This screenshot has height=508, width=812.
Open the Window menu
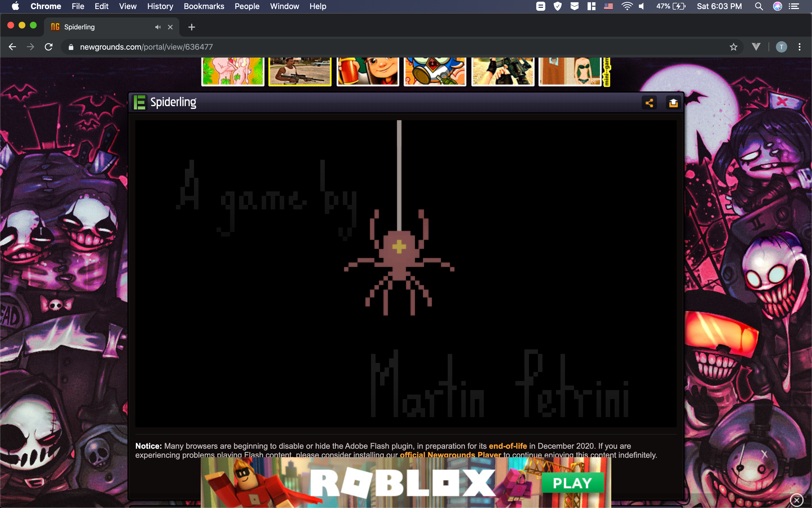[284, 6]
